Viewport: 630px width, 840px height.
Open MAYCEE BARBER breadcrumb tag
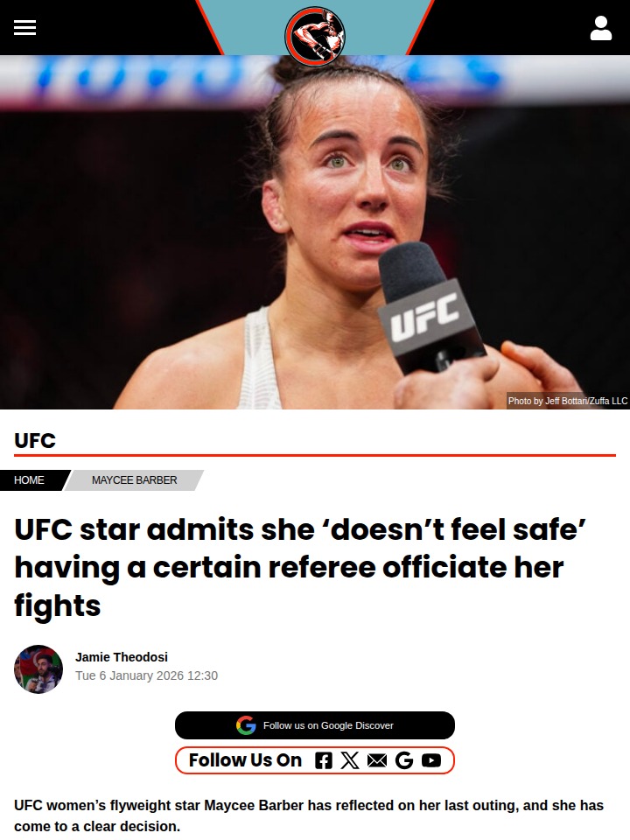pyautogui.click(x=135, y=480)
